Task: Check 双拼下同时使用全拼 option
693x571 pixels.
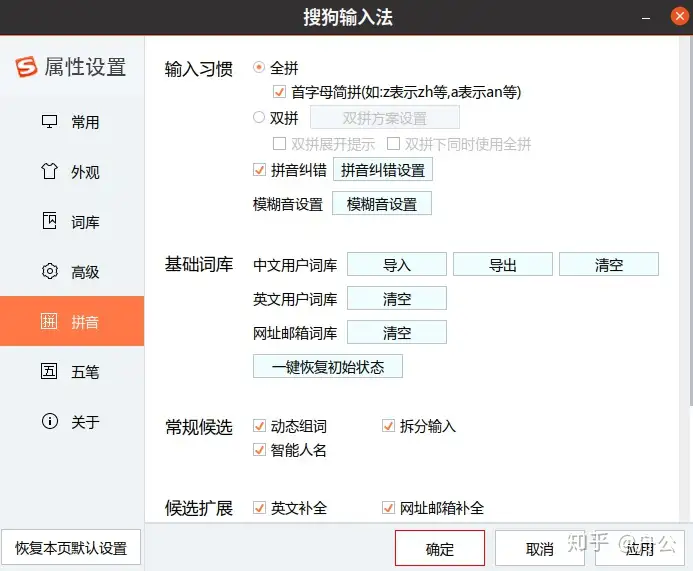Action: point(393,144)
